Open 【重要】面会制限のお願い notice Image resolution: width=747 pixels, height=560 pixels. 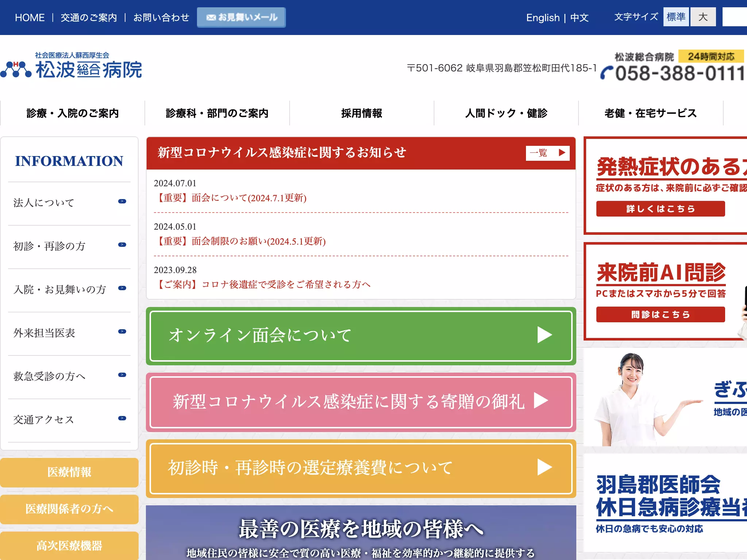click(x=240, y=241)
